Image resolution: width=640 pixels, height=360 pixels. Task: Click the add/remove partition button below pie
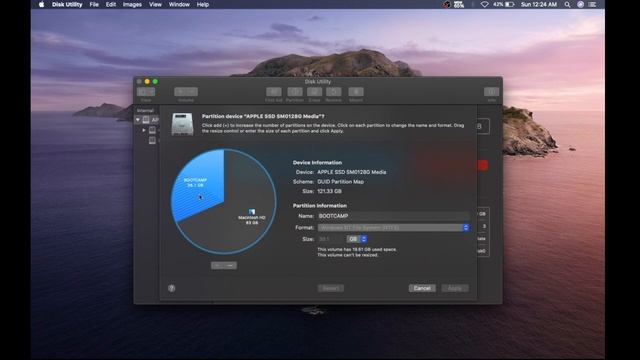click(224, 266)
